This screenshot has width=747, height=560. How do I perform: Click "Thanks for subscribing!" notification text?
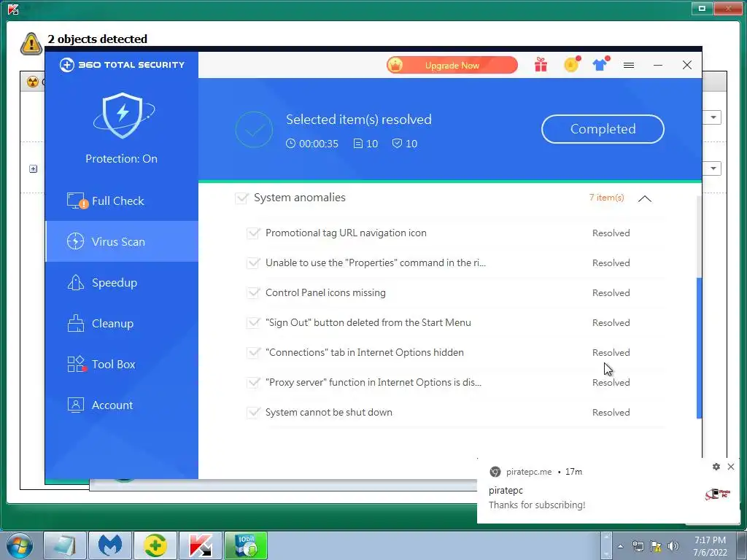[537, 505]
